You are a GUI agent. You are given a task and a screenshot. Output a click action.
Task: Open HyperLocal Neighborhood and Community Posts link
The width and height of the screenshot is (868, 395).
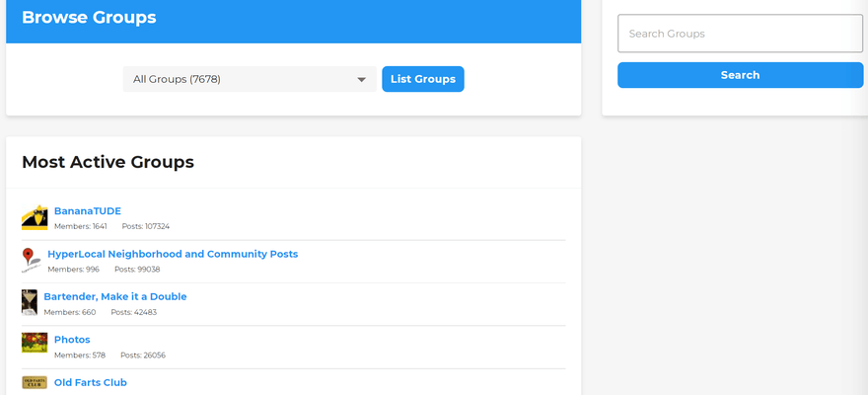point(173,254)
